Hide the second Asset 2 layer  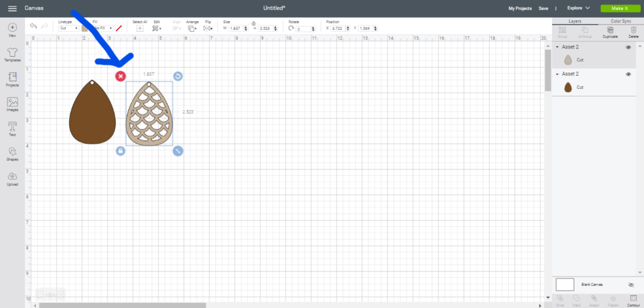point(628,74)
